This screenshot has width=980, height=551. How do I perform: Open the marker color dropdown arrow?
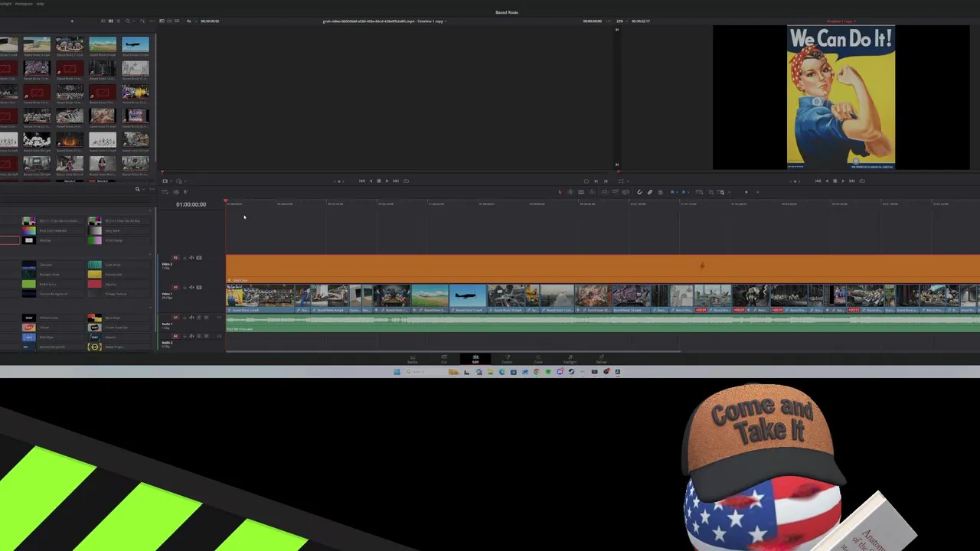click(688, 192)
